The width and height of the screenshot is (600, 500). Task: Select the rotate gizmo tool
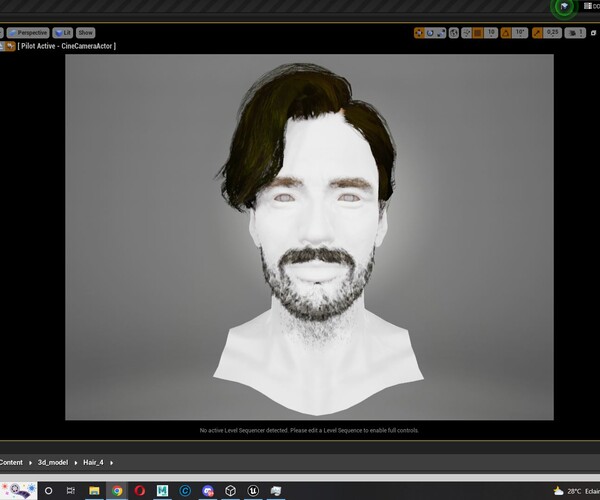(430, 33)
